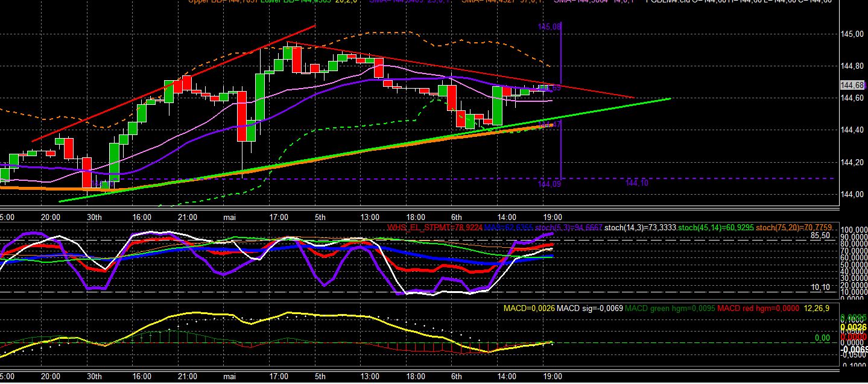This screenshot has height=384, width=868.
Task: Click the purple 144,10 level label
Action: 637,183
